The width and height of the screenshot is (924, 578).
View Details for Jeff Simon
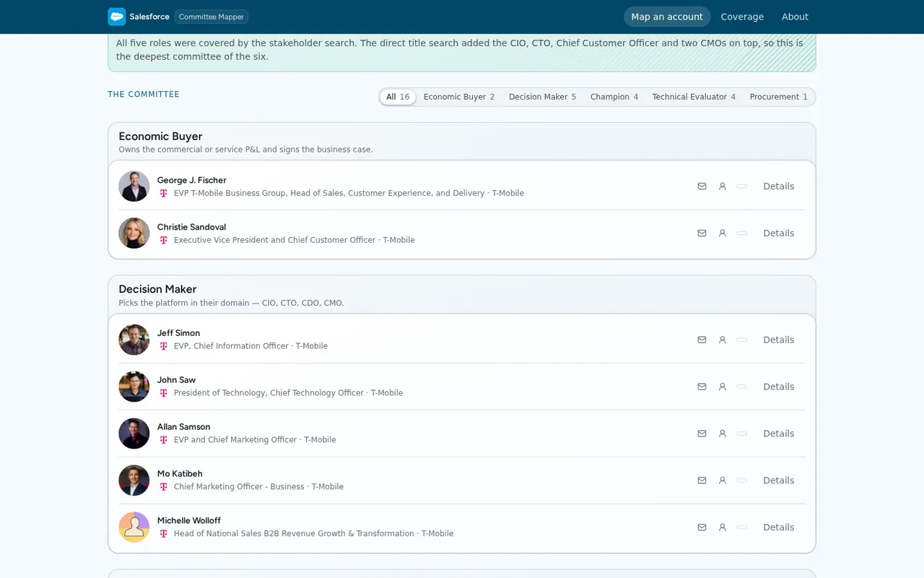pyautogui.click(x=779, y=340)
